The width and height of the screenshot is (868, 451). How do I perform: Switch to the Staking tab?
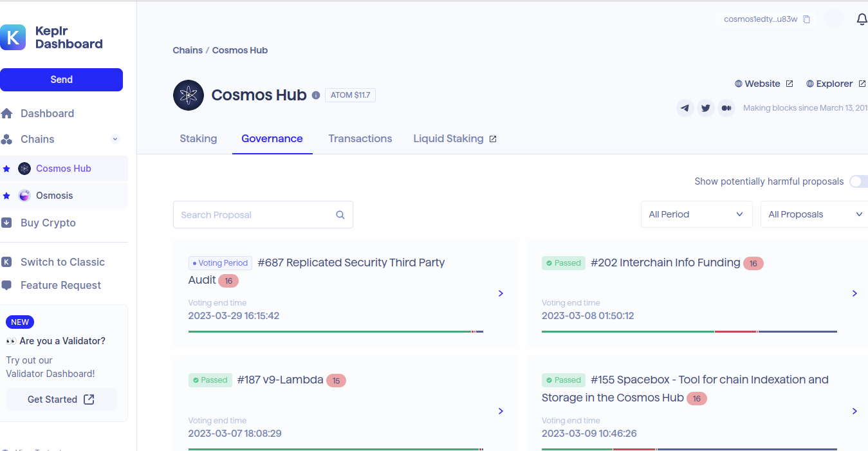click(198, 138)
